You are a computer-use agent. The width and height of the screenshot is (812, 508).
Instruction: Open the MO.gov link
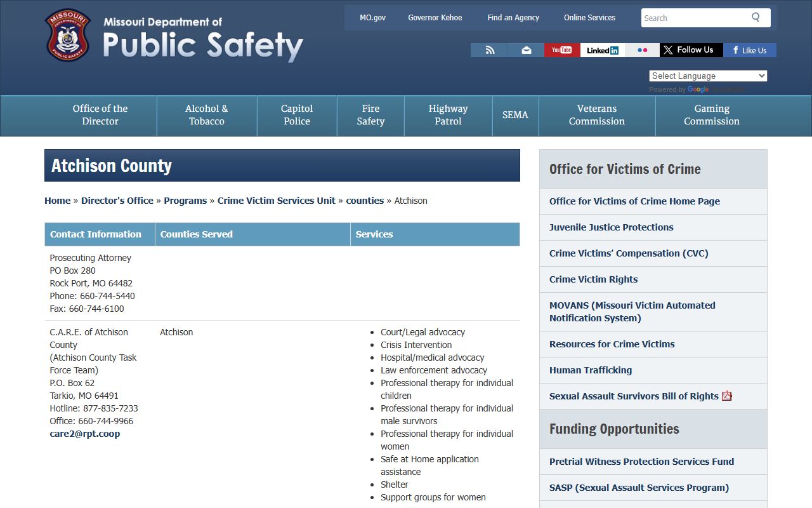372,18
